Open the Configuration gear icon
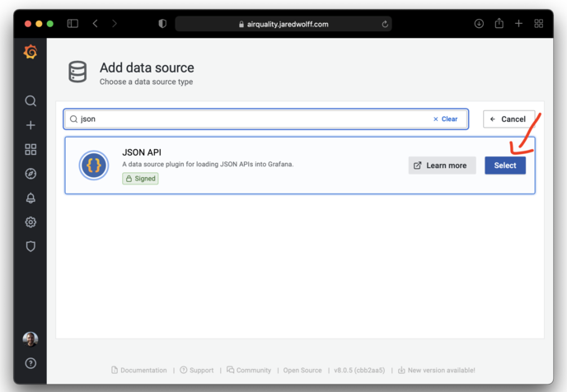Viewport: 567px width, 392px height. [x=30, y=222]
